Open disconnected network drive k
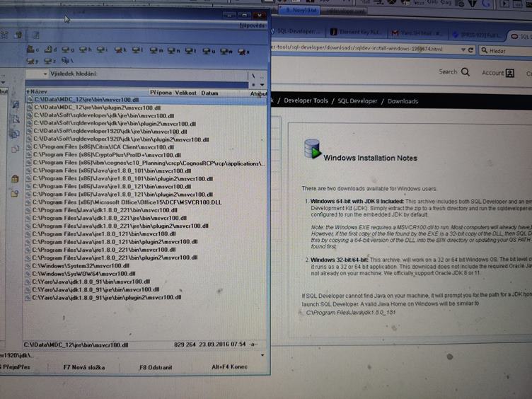This screenshot has height=399, width=532. (120, 50)
